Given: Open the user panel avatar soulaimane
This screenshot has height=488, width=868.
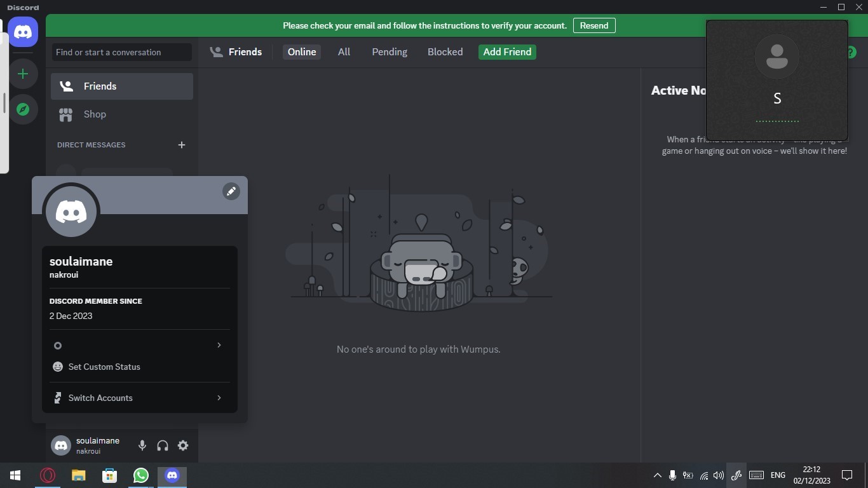Looking at the screenshot, I should pyautogui.click(x=61, y=445).
